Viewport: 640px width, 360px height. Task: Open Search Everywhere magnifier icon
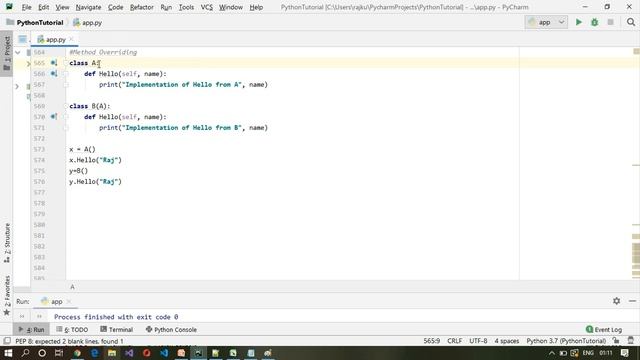pos(631,22)
